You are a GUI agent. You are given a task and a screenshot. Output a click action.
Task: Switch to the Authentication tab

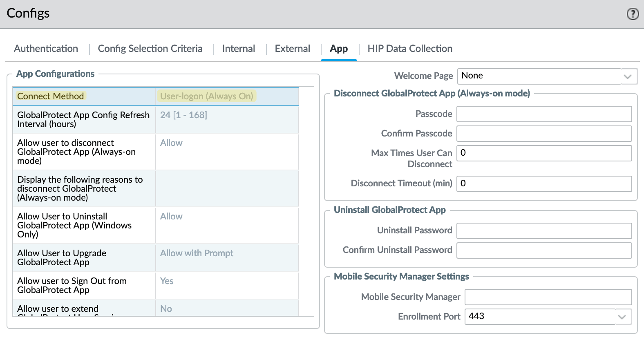[x=46, y=49]
